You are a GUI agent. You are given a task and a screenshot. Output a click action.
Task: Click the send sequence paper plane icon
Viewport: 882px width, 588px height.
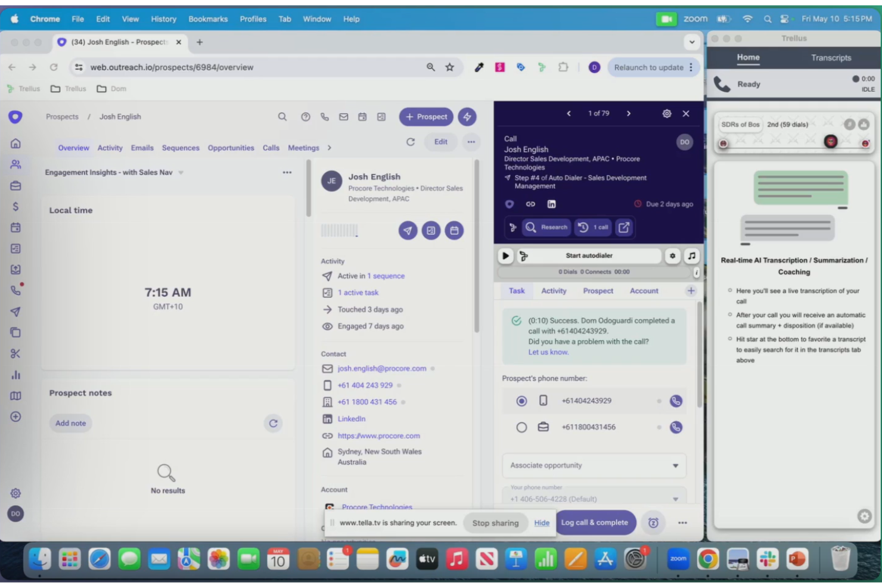(408, 230)
